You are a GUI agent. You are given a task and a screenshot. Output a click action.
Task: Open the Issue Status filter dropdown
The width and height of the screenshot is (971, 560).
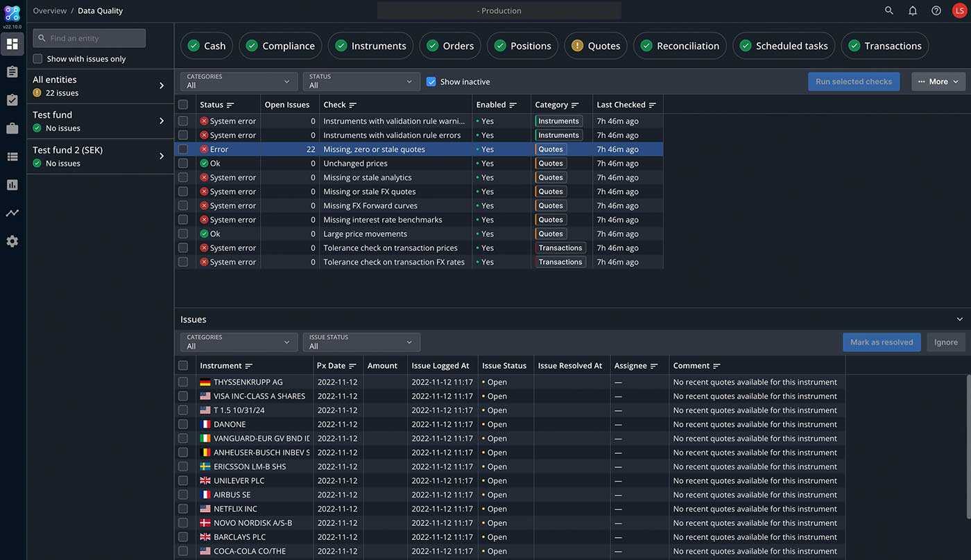[361, 342]
